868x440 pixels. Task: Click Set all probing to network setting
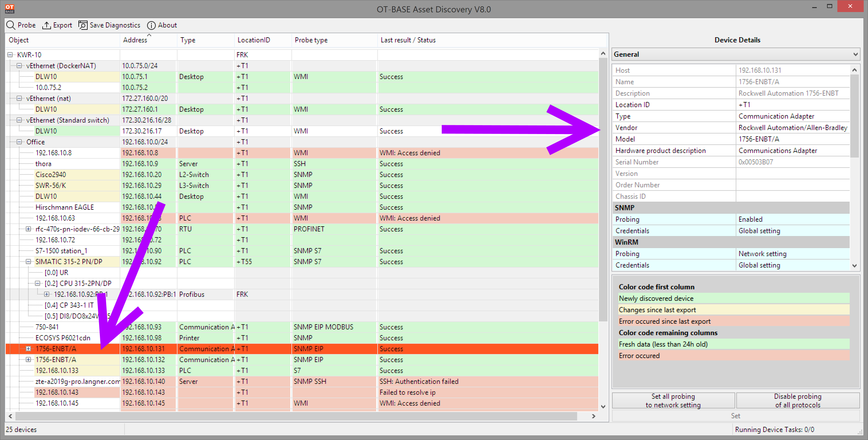click(x=673, y=400)
